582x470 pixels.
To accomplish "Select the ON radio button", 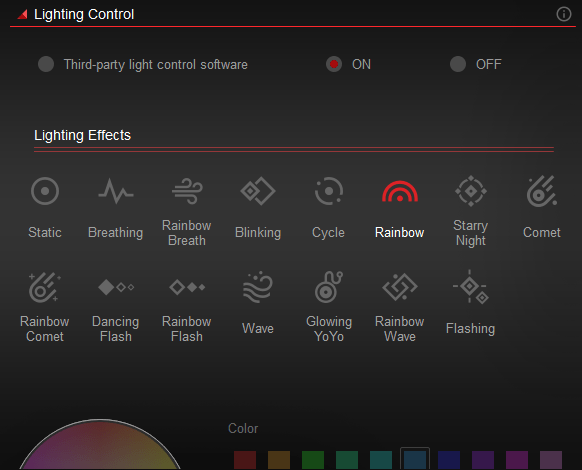I will (334, 64).
